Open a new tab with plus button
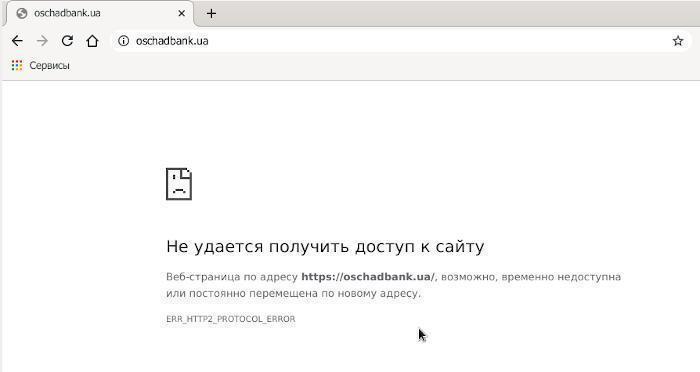Screen dimensions: 700x372 (x=211, y=13)
